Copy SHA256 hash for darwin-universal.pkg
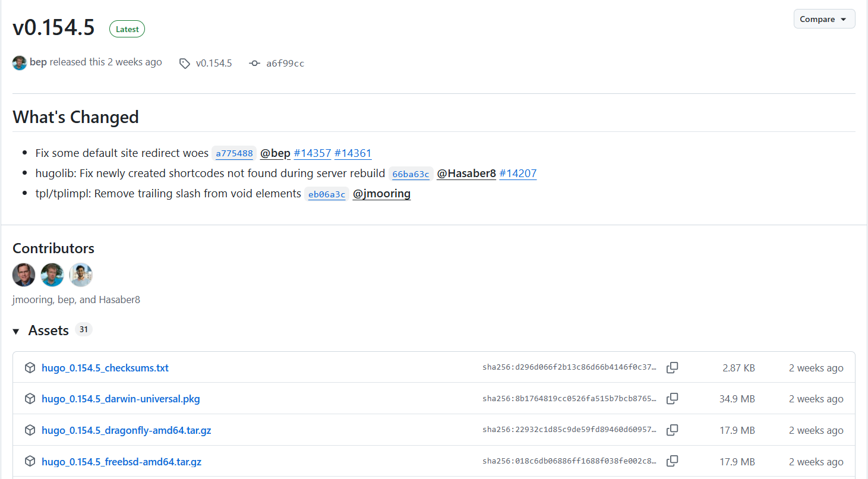868x479 pixels. pyautogui.click(x=672, y=399)
